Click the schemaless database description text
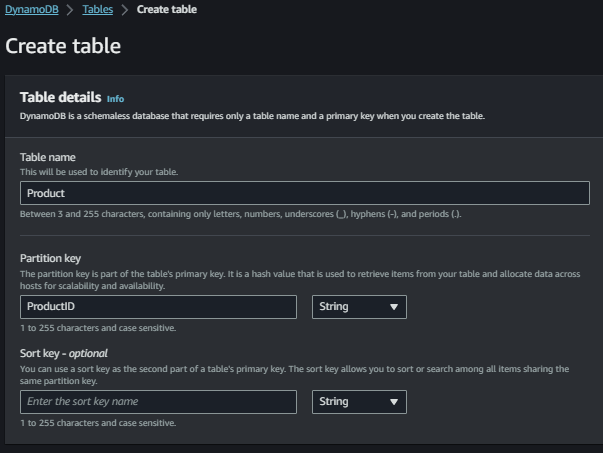 point(252,116)
